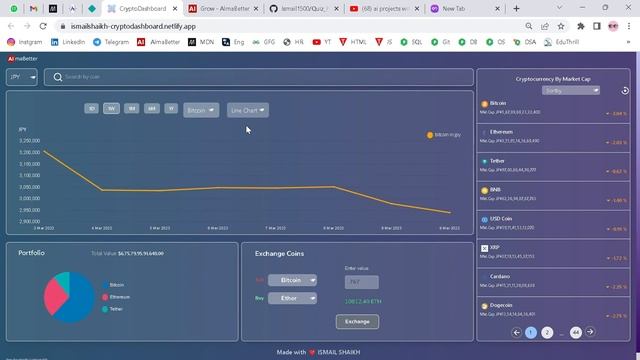Switch to the YouTube tab
Screen dimensions: 640x360
385,9
